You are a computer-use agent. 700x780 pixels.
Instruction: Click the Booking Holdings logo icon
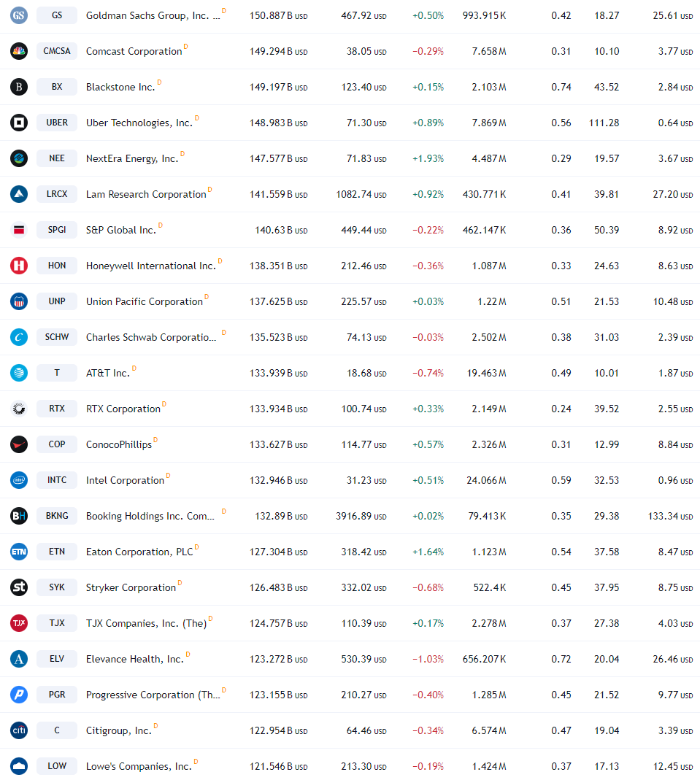(19, 516)
